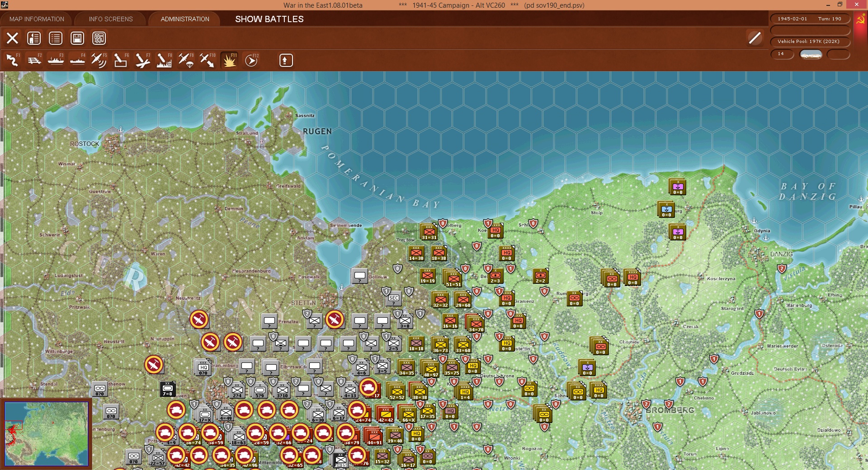Click the Vehicle Pool 197K readout
This screenshot has height=470, width=868.
click(810, 42)
